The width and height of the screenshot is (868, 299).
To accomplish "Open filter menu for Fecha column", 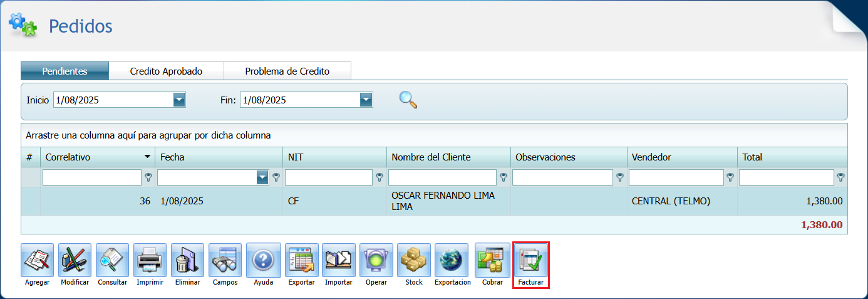I will click(276, 177).
